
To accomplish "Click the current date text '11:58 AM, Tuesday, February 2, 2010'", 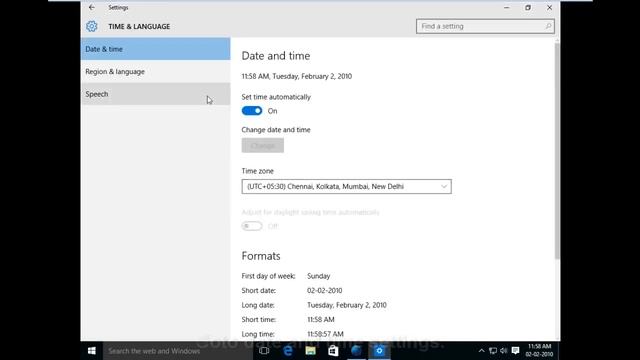I will 297,76.
